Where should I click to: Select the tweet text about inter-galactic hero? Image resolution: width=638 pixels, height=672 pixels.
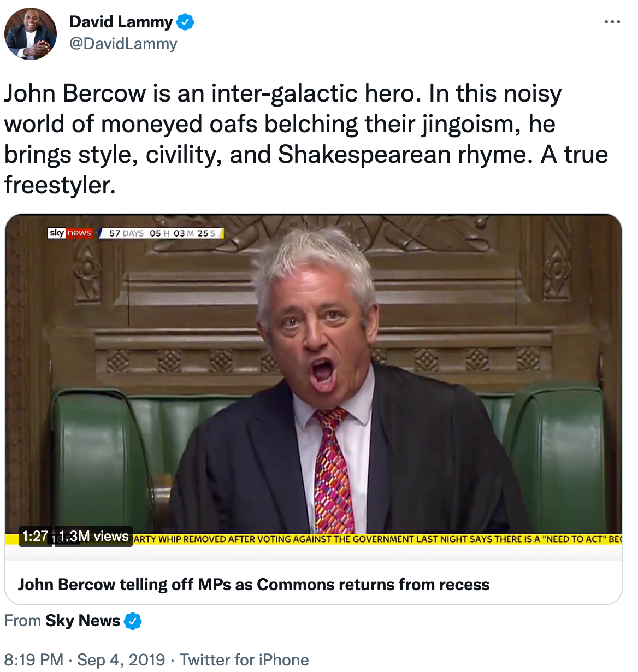tap(306, 139)
